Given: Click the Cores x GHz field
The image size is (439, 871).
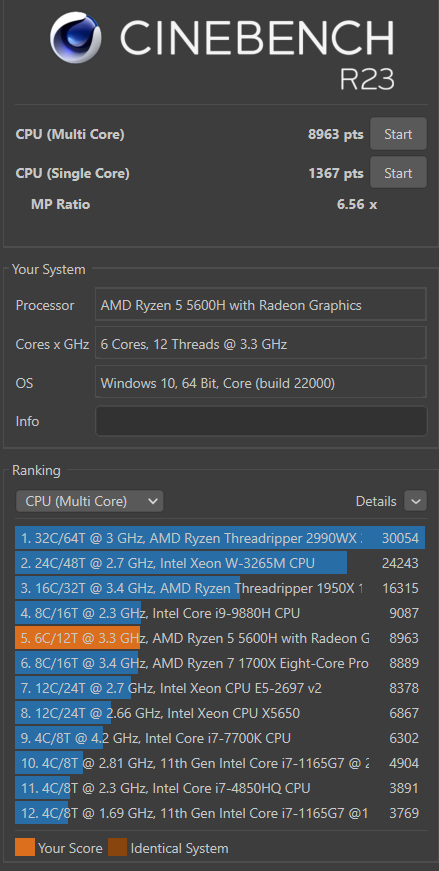Looking at the screenshot, I should pyautogui.click(x=261, y=343).
